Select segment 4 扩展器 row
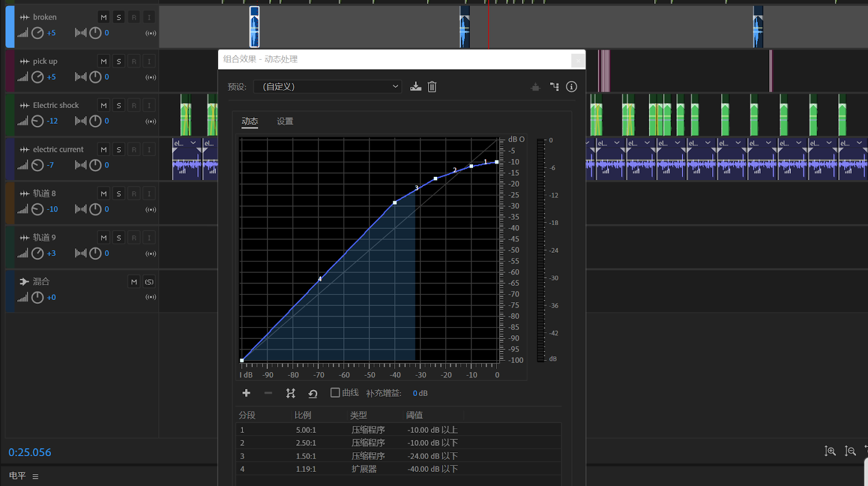The image size is (868, 486). point(399,469)
